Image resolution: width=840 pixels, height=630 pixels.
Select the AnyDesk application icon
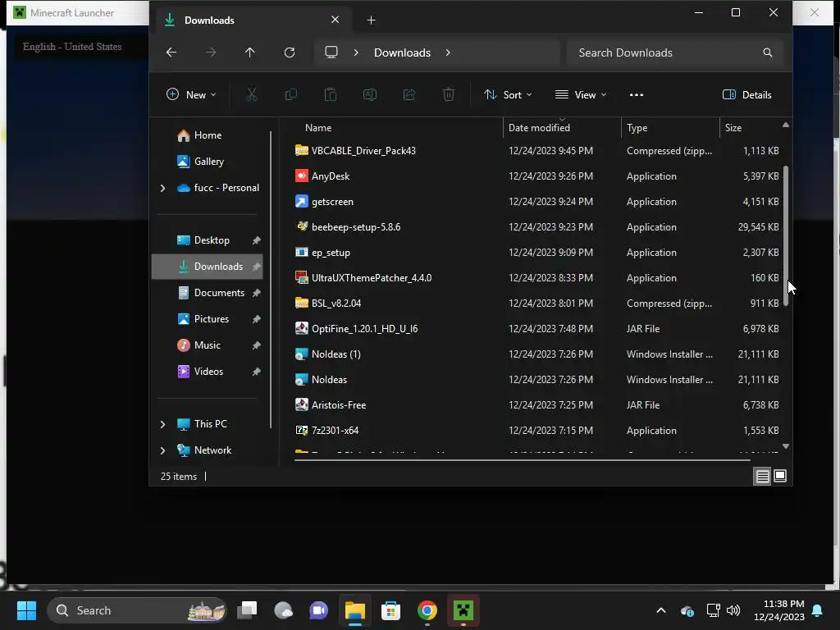coord(302,176)
